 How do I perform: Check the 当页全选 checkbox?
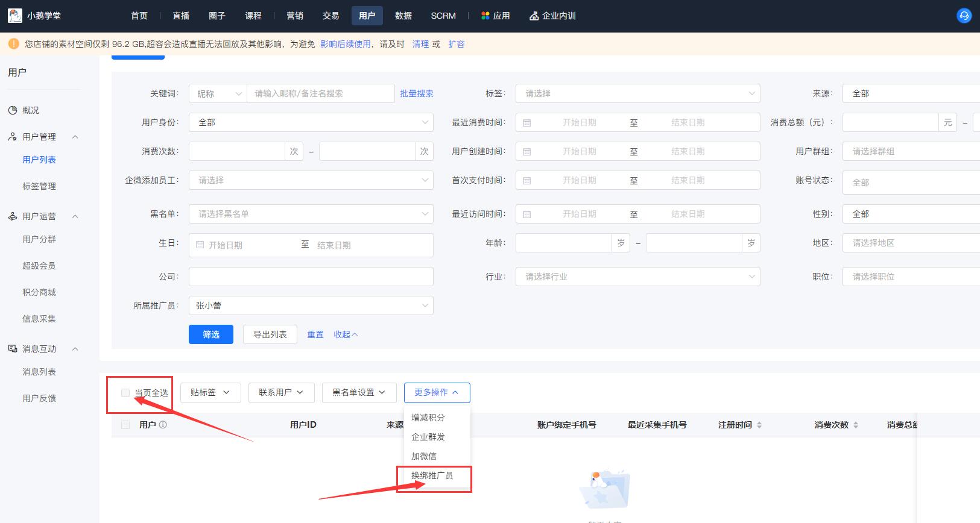point(125,393)
